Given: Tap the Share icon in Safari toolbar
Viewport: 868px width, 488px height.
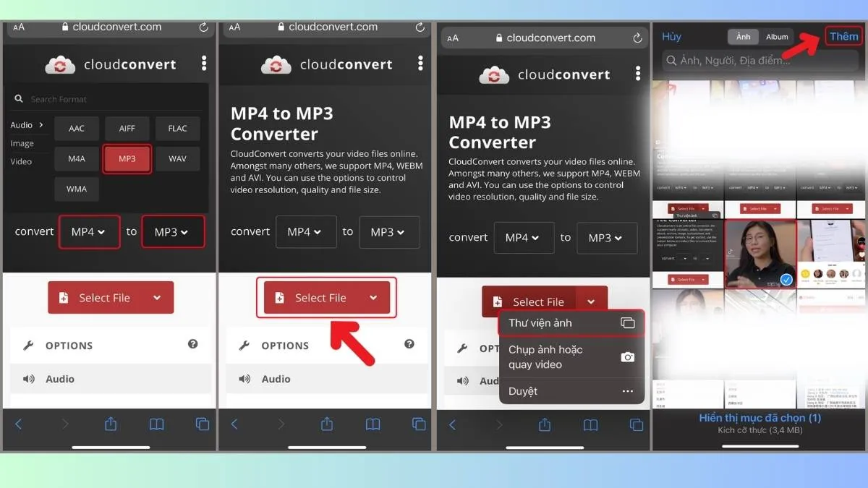Looking at the screenshot, I should (x=111, y=424).
